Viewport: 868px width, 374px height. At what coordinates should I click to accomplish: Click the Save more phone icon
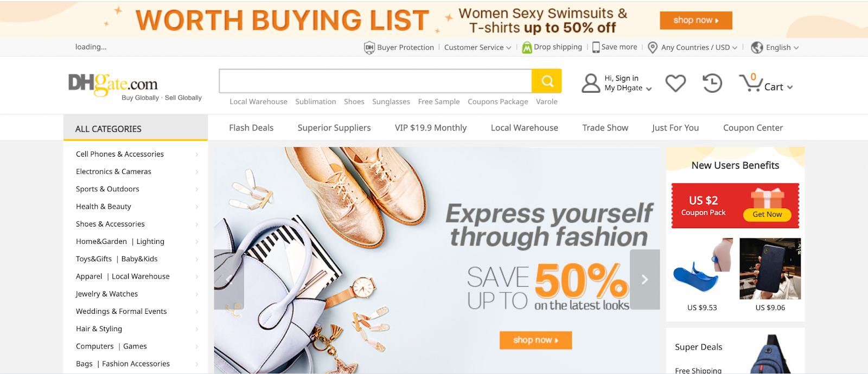tap(596, 47)
